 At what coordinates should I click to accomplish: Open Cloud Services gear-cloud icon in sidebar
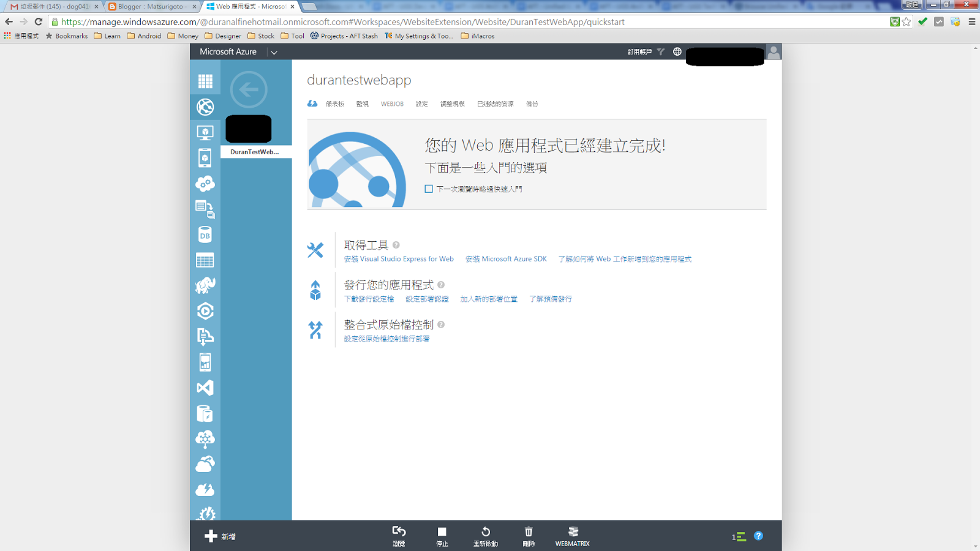coord(205,184)
